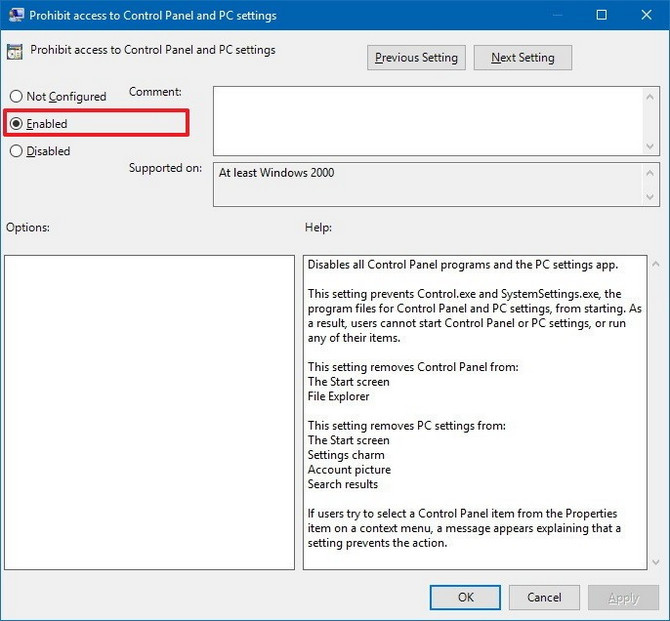670x621 pixels.
Task: Click inside the empty Options pane
Action: (149, 412)
